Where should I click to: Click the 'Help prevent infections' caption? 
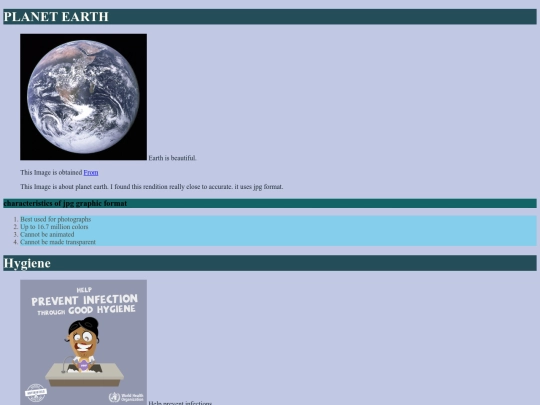pos(180,403)
